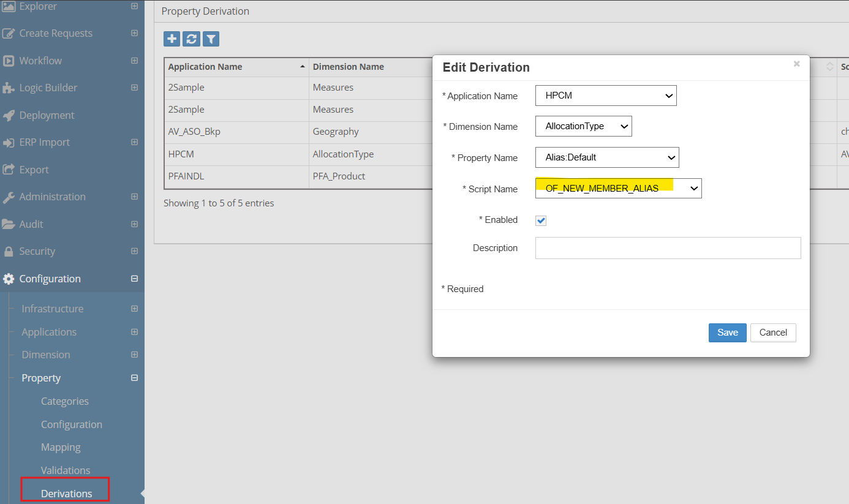Click the Security lock icon
The image size is (849, 504).
coord(9,252)
